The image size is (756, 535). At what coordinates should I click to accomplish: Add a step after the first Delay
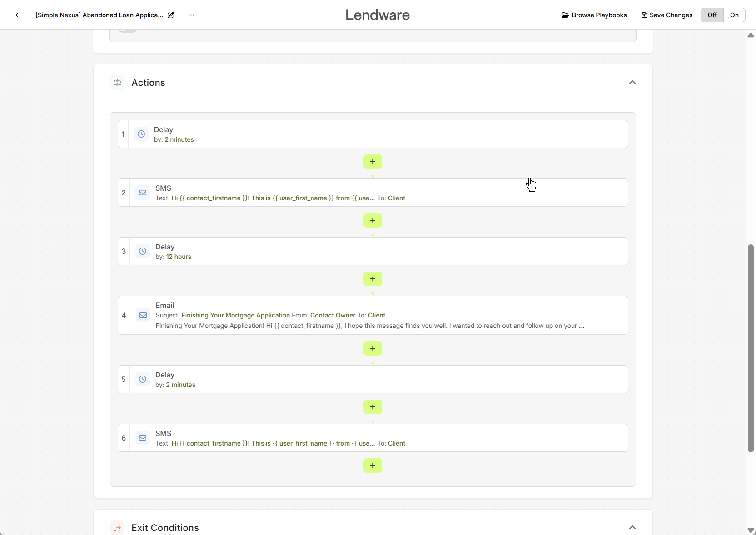(x=373, y=162)
